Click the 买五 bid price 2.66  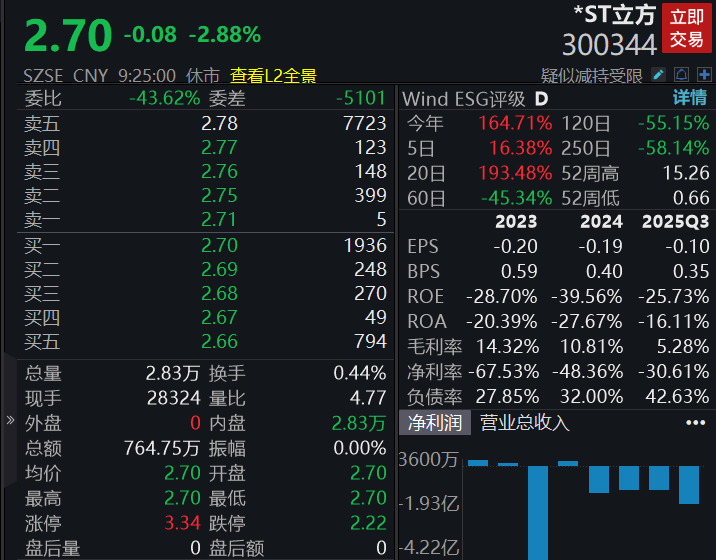point(219,341)
